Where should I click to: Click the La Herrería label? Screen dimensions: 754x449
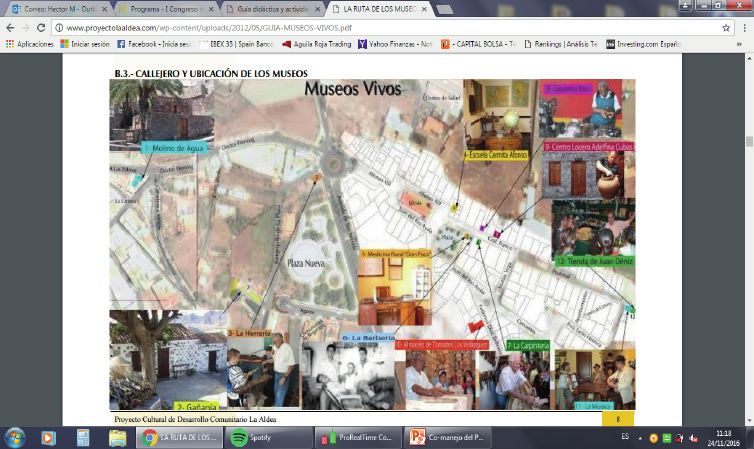click(249, 333)
